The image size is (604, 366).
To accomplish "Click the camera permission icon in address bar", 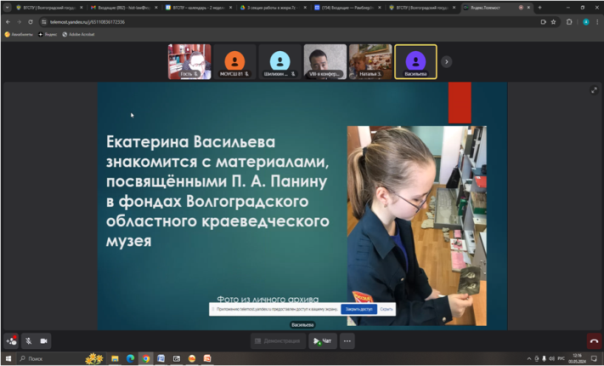I will pos(543,22).
